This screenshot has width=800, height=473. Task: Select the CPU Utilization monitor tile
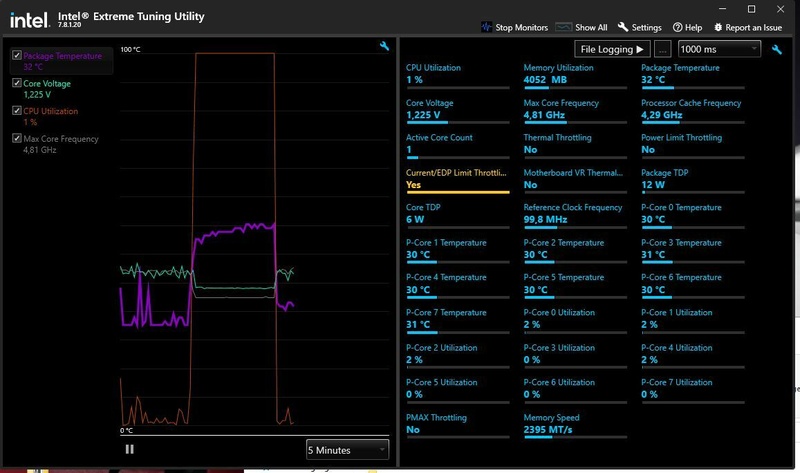(457, 76)
